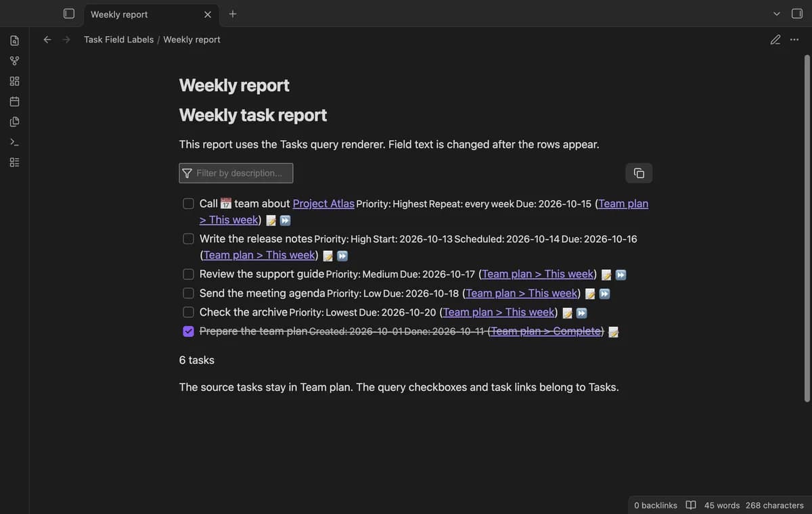This screenshot has width=812, height=514.
Task: Click the Filter by description input field
Action: (236, 173)
